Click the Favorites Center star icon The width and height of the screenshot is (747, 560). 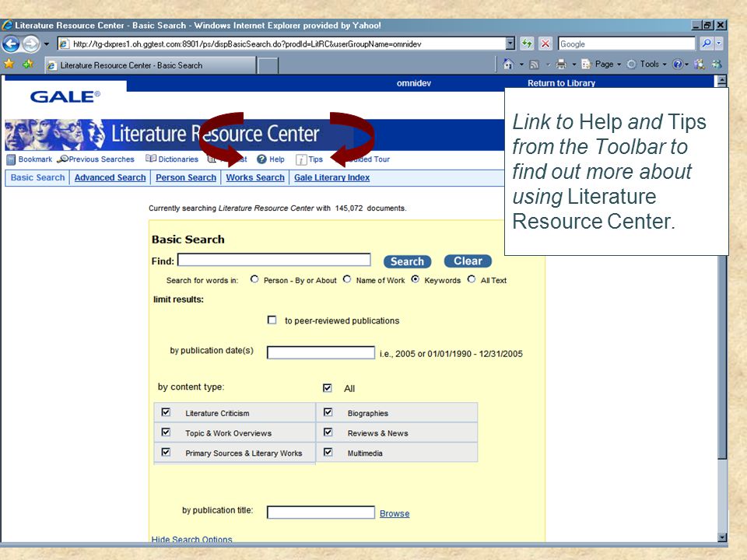[9, 64]
